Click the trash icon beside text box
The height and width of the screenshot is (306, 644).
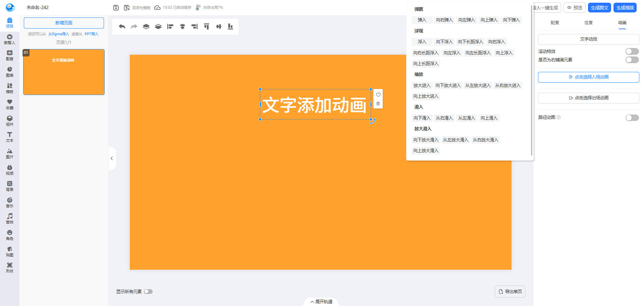pyautogui.click(x=378, y=104)
